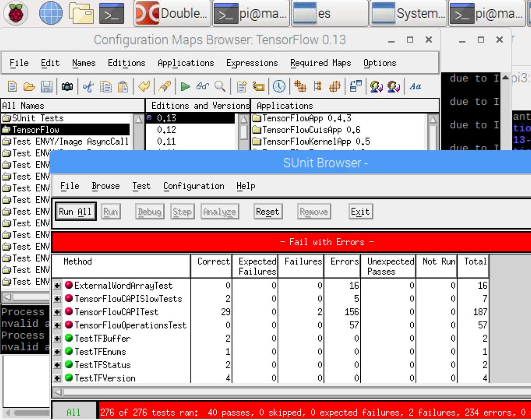Select the edition 0.13 radio marker

click(x=149, y=118)
